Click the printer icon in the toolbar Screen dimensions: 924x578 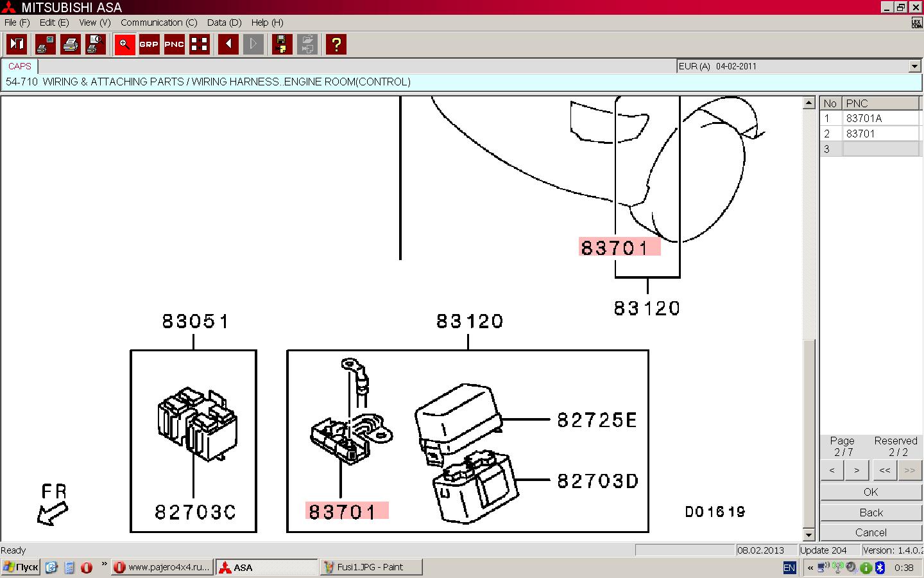pyautogui.click(x=71, y=44)
